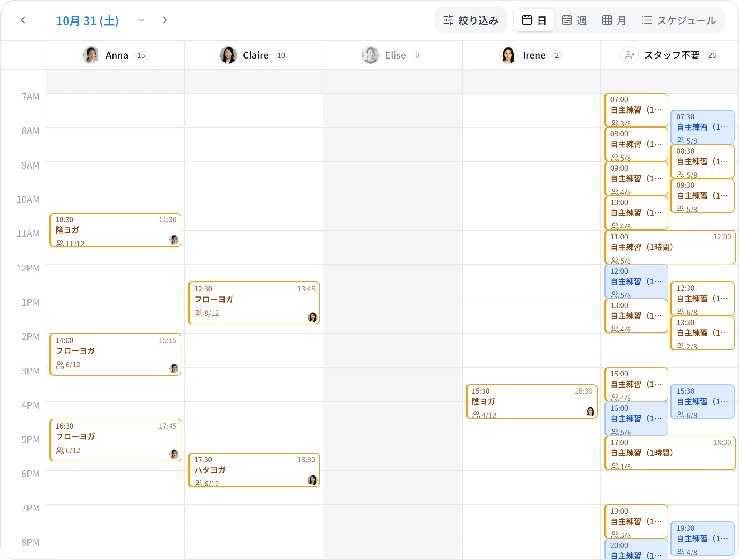Click the 12PM time label

pyautogui.click(x=28, y=268)
